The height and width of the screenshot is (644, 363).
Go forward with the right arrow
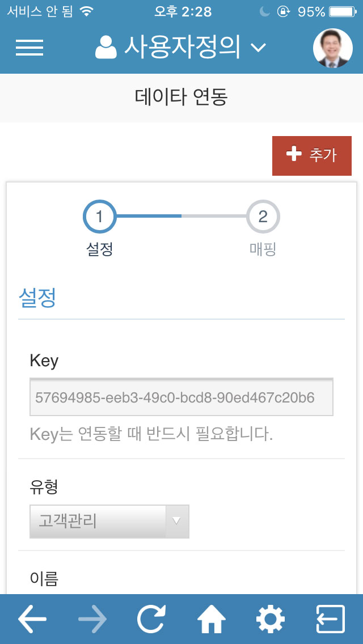tap(92, 619)
